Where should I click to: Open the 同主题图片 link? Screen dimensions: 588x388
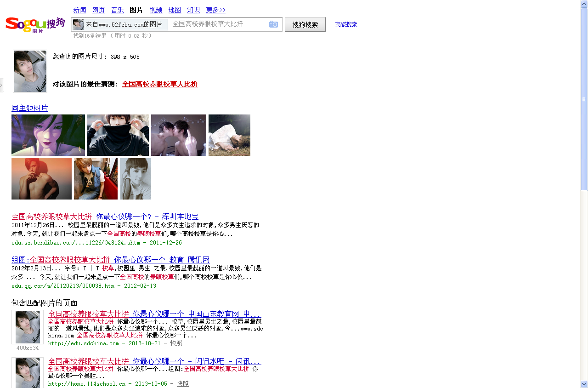point(30,108)
